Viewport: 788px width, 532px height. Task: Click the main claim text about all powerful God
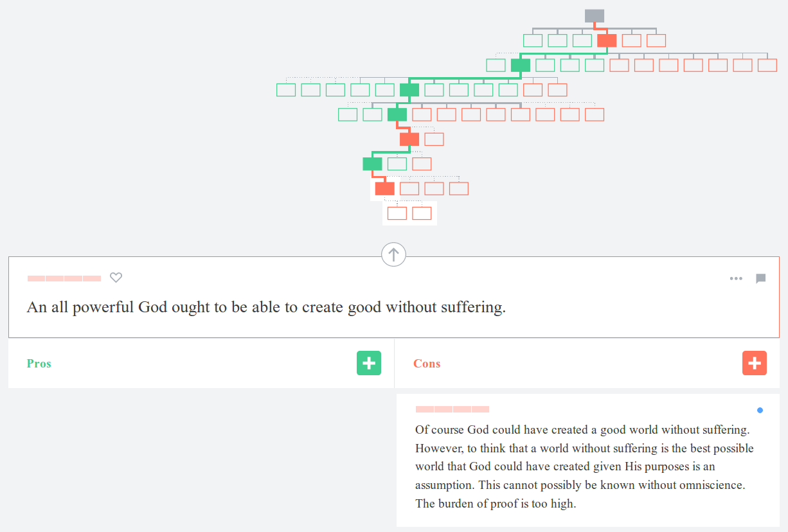pyautogui.click(x=266, y=307)
